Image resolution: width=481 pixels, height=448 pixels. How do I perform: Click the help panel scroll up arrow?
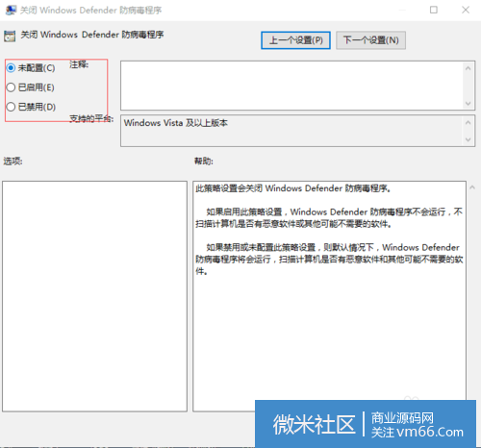pyautogui.click(x=472, y=187)
